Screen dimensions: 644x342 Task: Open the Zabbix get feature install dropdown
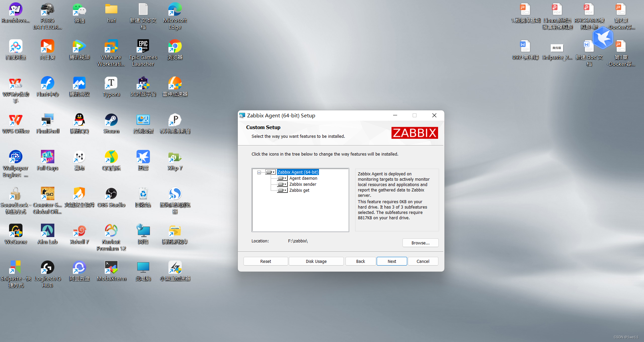(x=282, y=190)
